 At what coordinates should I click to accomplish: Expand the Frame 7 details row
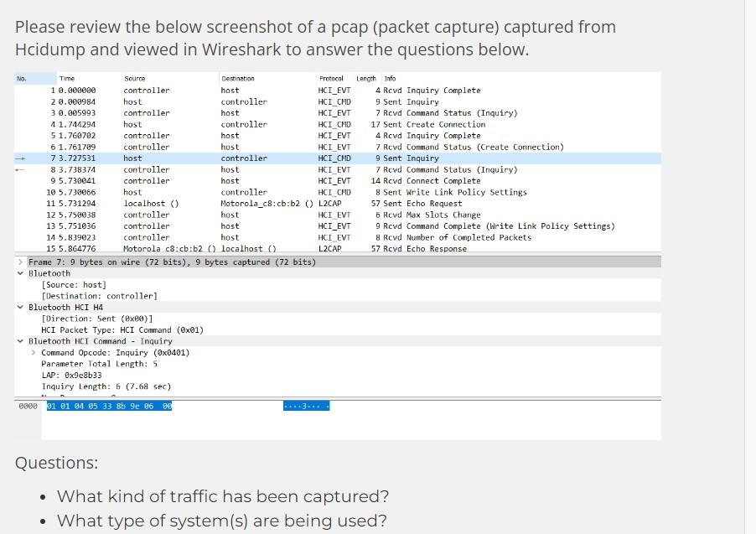pyautogui.click(x=20, y=262)
